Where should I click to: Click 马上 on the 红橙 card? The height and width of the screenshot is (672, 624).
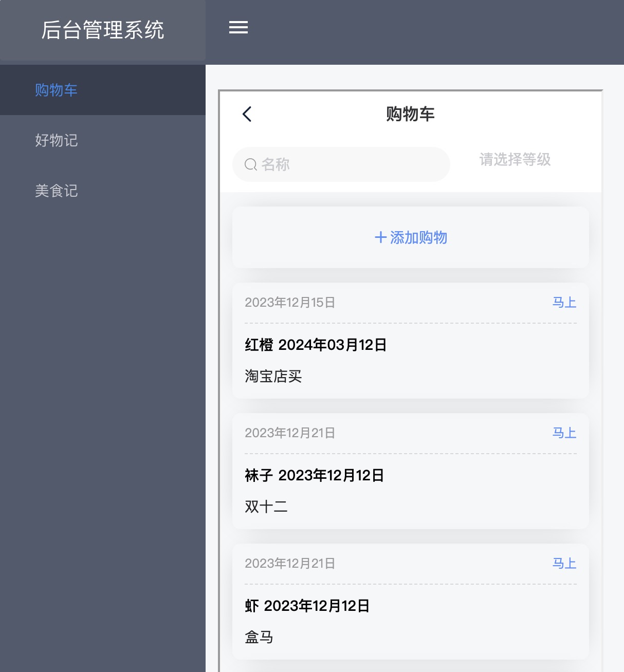coord(564,302)
